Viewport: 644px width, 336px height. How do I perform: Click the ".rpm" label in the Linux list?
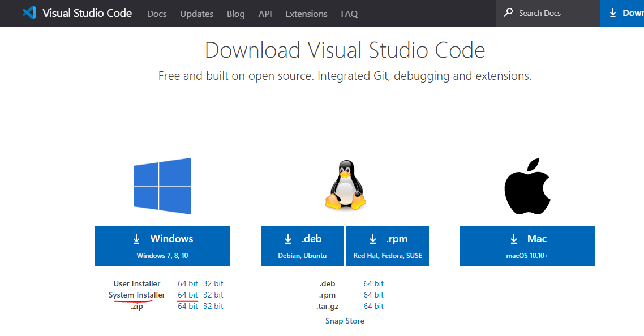click(327, 295)
